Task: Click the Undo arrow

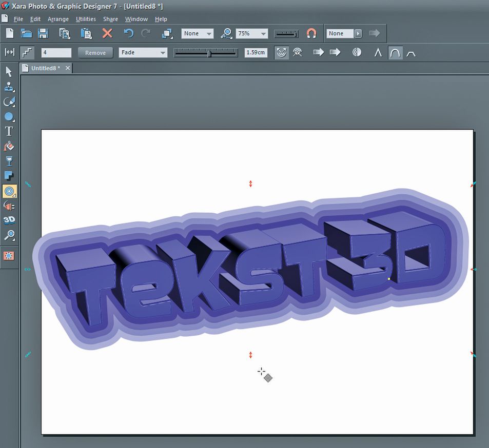Action: tap(128, 33)
